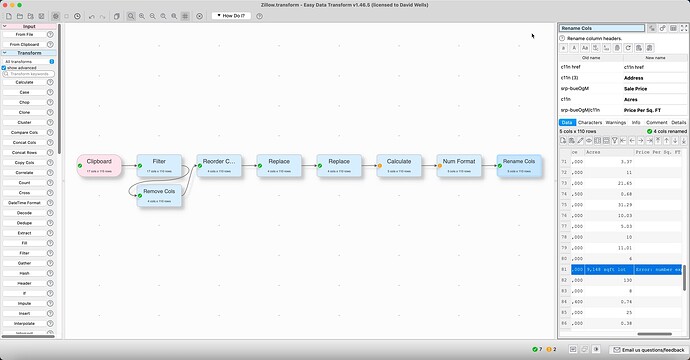Click the Zoom out magnifier icon
690x360 pixels.
pos(152,16)
